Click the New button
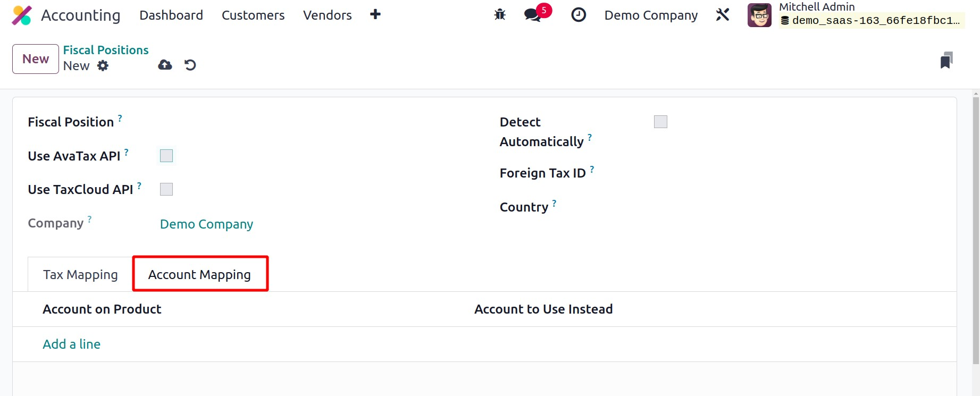This screenshot has height=396, width=980. pyautogui.click(x=36, y=59)
